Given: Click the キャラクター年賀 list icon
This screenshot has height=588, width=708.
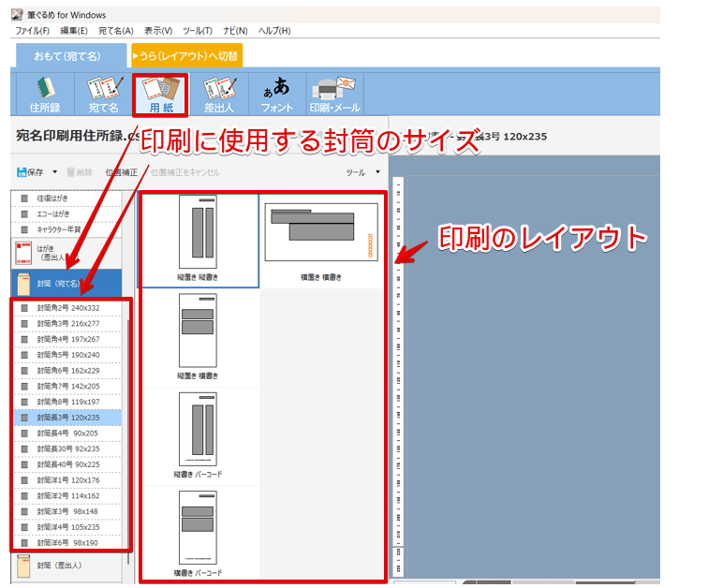Looking at the screenshot, I should (24, 229).
